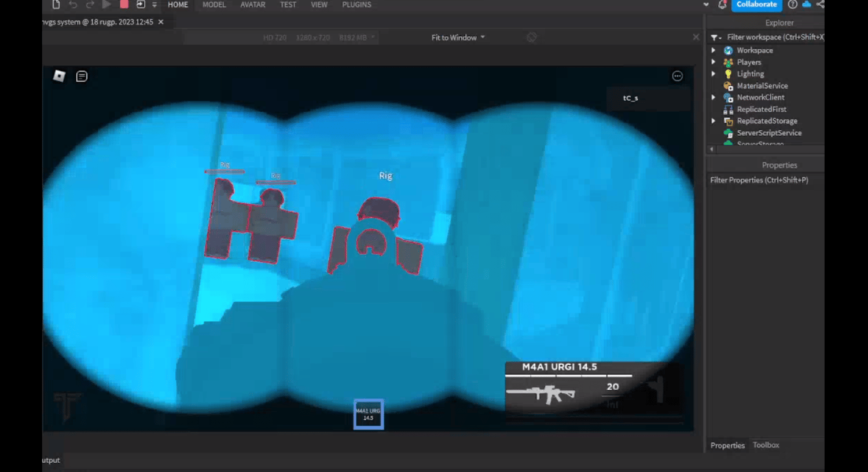Screen dimensions: 868x472
Task: Switch to the HOME ribbon tab
Action: (x=178, y=5)
